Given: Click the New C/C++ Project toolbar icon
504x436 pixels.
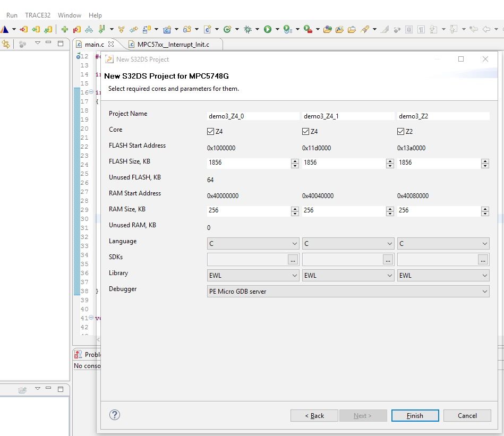Looking at the screenshot, I should click(x=167, y=30).
